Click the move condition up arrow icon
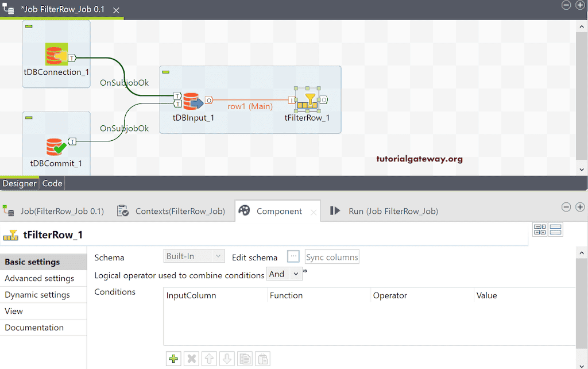The height and width of the screenshot is (369, 588). coord(208,358)
